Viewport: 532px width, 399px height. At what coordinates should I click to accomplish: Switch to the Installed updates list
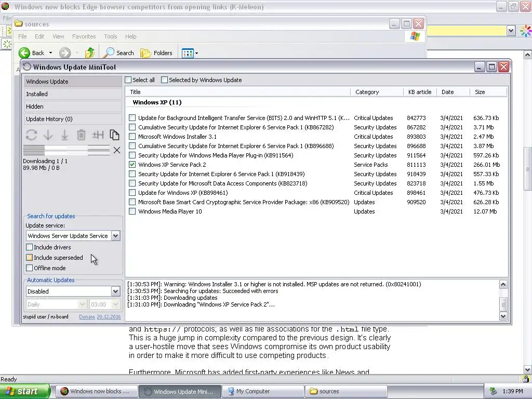[x=73, y=94]
